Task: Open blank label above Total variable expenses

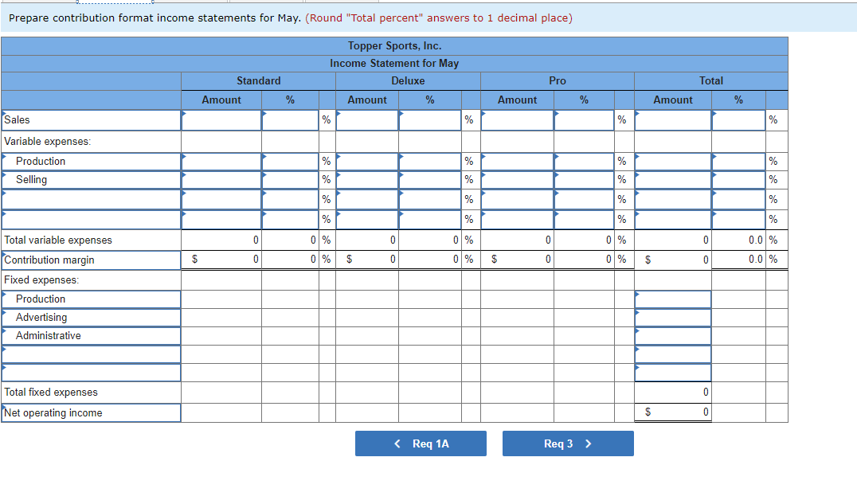Action: 91,220
